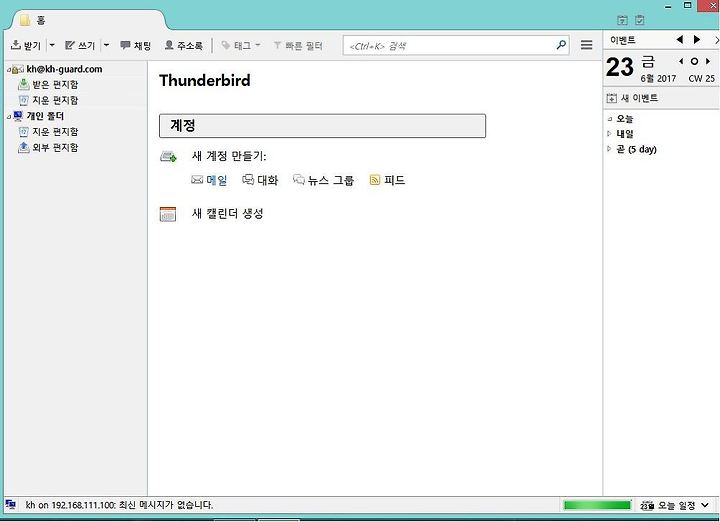The width and height of the screenshot is (720, 522).
Task: Click the 메일 envelope icon
Action: (x=197, y=180)
